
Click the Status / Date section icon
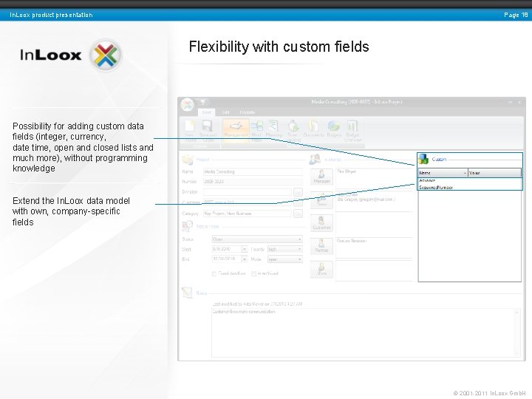click(187, 226)
